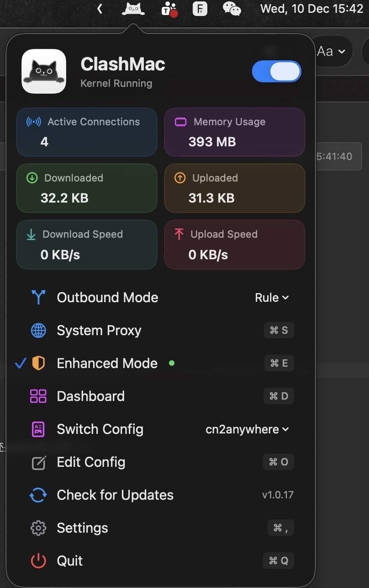The image size is (369, 588).
Task: Open Settings from the menu
Action: click(82, 528)
